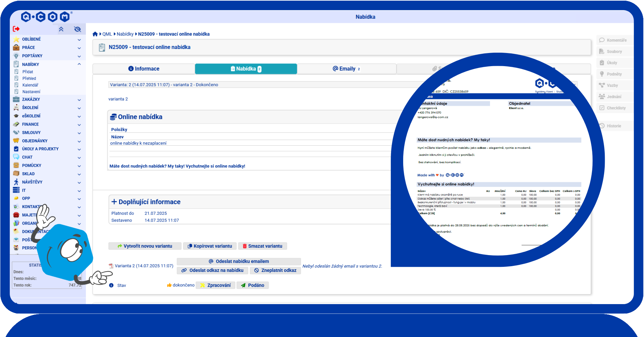Click the OBJEDNÁVKY cart icon
The image size is (644, 337).
click(16, 141)
